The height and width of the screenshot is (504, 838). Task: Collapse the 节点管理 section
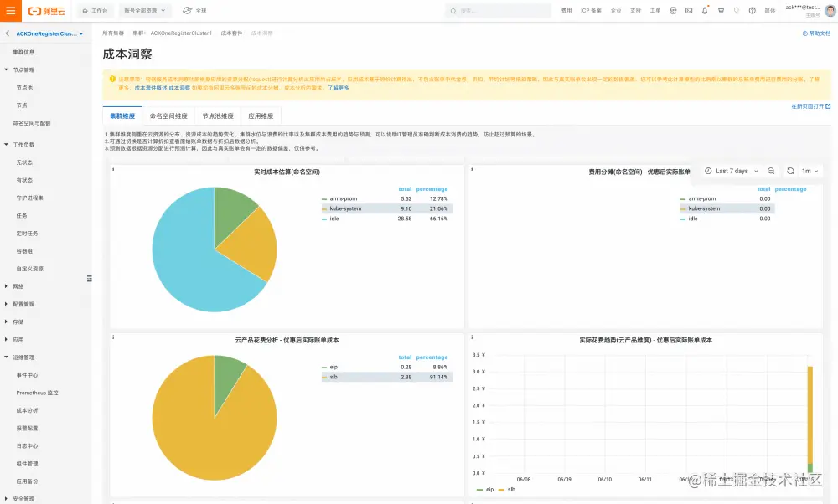pyautogui.click(x=6, y=70)
